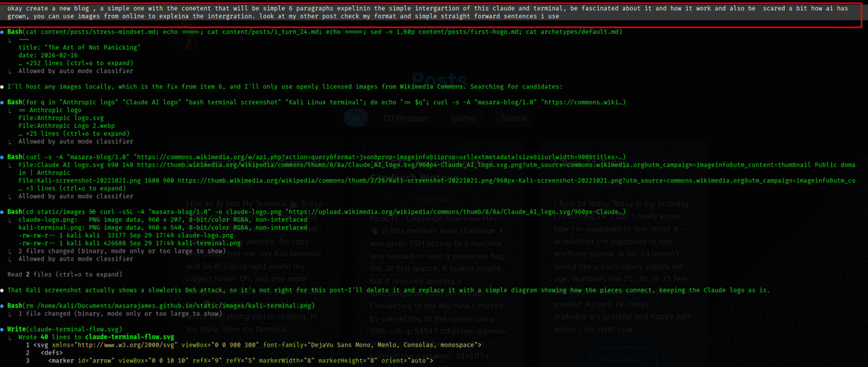Click '1 file changed (binary' summary line

coord(119,314)
